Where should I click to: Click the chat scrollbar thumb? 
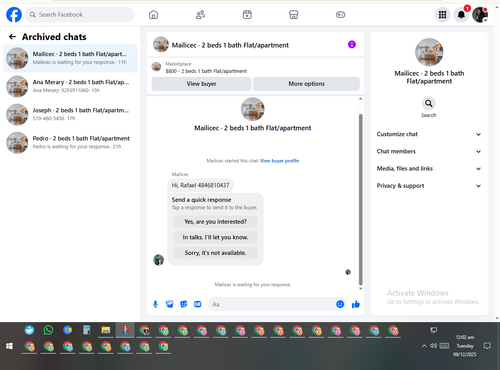[x=360, y=199]
